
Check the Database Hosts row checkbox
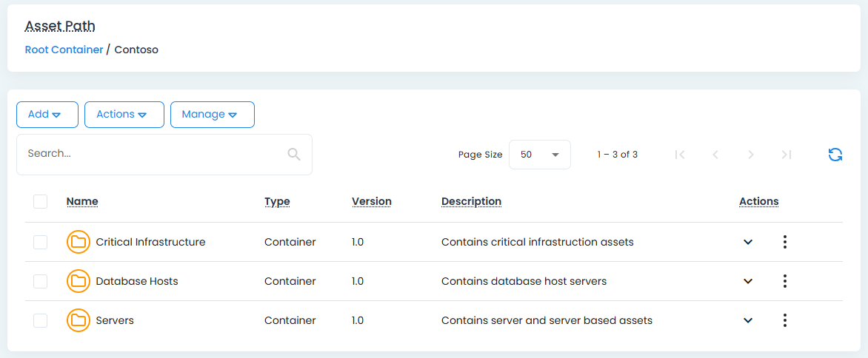tap(41, 281)
